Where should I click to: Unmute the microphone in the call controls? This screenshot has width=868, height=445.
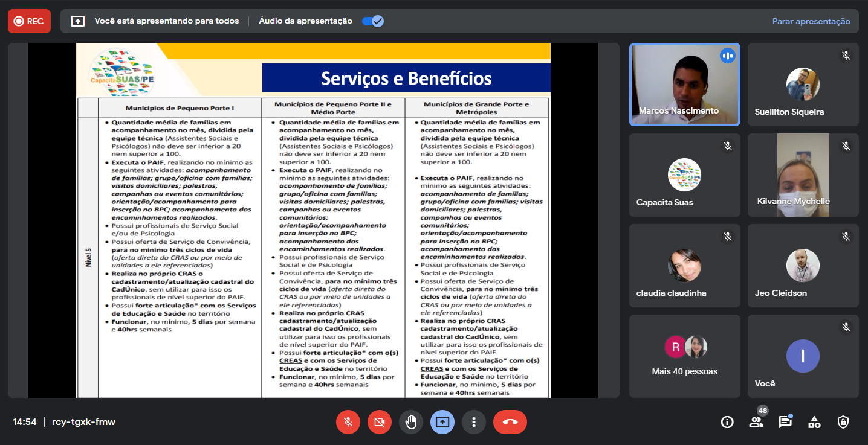point(348,422)
